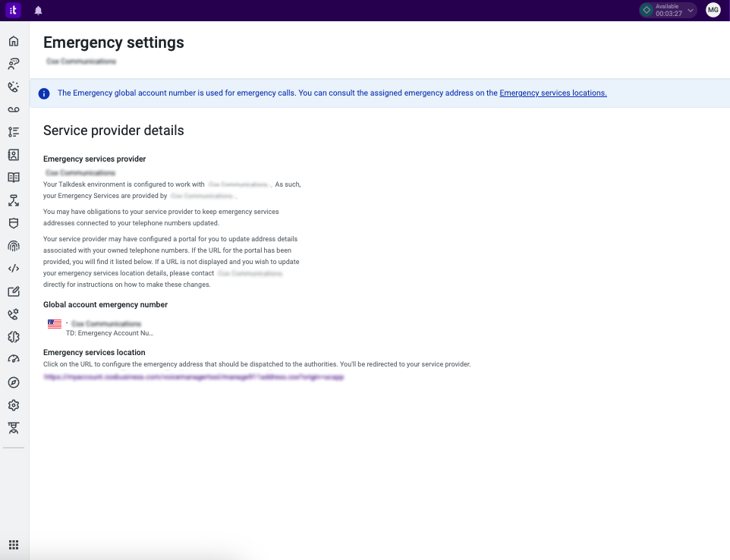Viewport: 730px width, 560px height.
Task: Click the Talkdesk logo icon
Action: pyautogui.click(x=13, y=10)
